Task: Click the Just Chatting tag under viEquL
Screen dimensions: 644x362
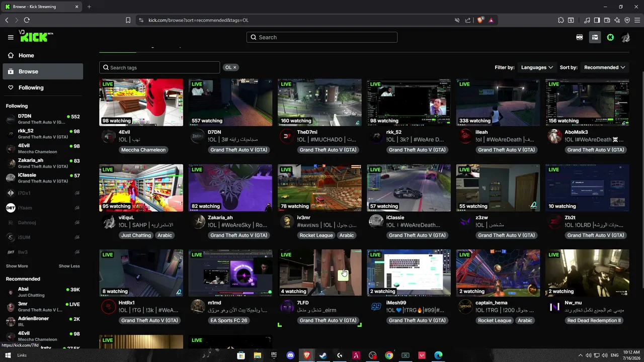Action: (x=136, y=235)
